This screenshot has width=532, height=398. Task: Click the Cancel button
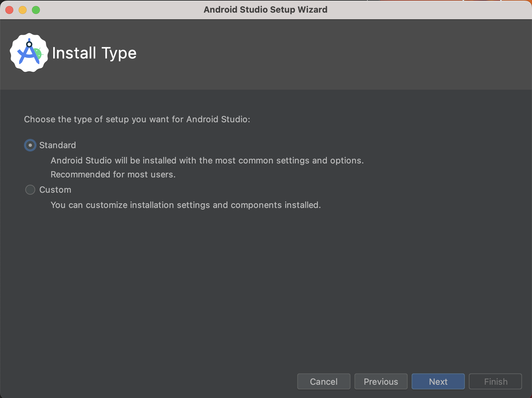(x=324, y=381)
